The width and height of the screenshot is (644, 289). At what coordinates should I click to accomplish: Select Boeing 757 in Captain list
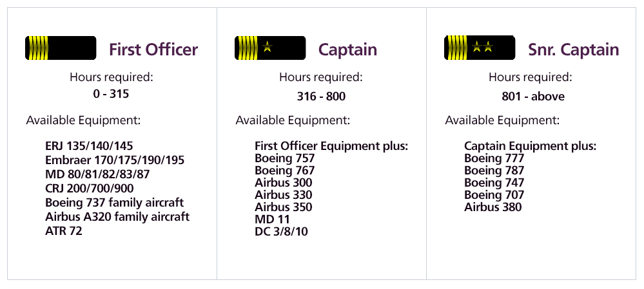284,158
